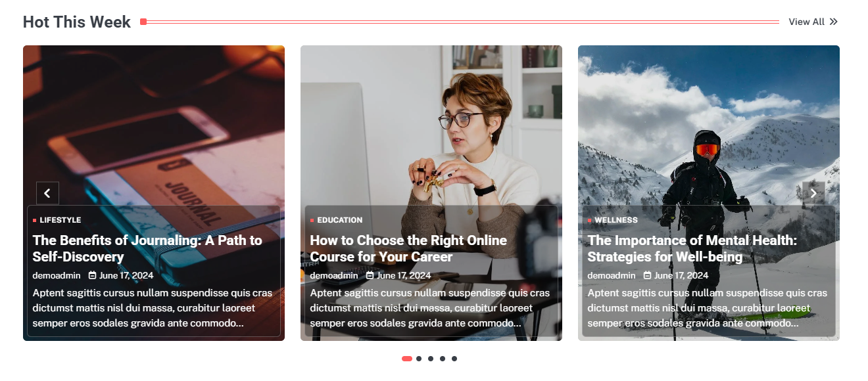This screenshot has height=381, width=868.
Task: Click the calendar icon on the Online Course post
Action: (370, 275)
